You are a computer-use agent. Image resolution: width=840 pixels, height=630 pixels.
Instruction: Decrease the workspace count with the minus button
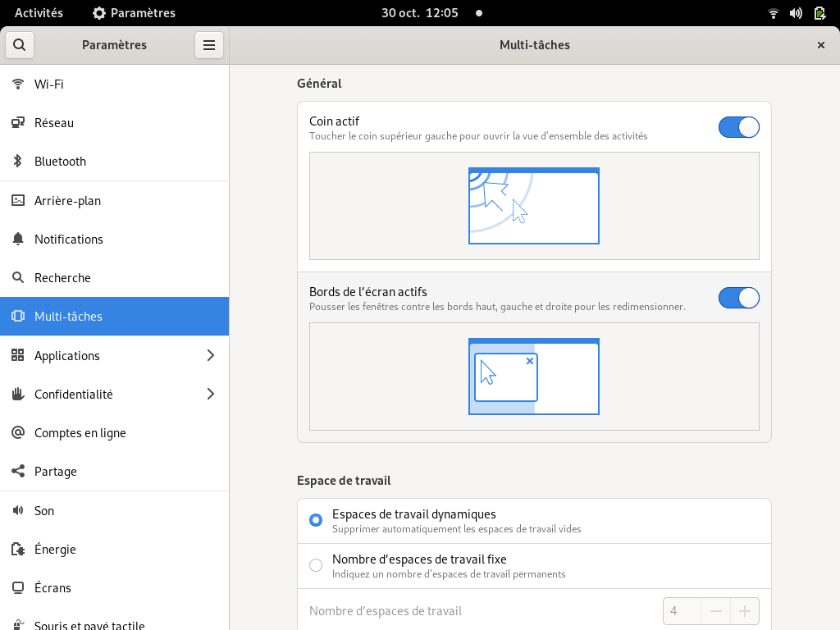pos(715,611)
